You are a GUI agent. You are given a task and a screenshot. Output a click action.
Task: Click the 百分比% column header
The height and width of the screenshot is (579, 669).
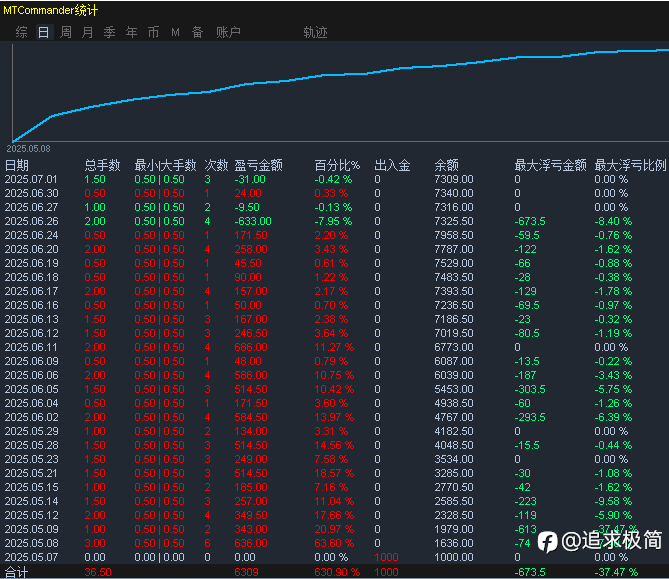pyautogui.click(x=337, y=165)
